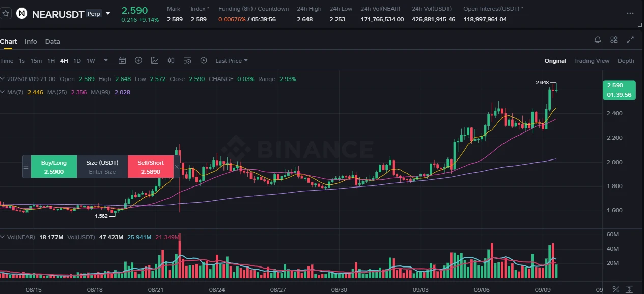Click the MA(7) indicator label
The height and width of the screenshot is (294, 644).
(15, 92)
